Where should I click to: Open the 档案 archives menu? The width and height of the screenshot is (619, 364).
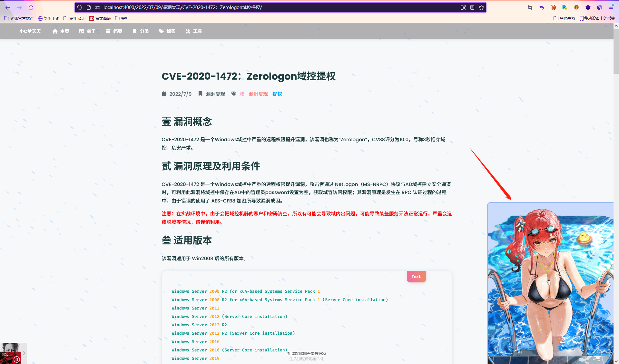click(x=114, y=31)
